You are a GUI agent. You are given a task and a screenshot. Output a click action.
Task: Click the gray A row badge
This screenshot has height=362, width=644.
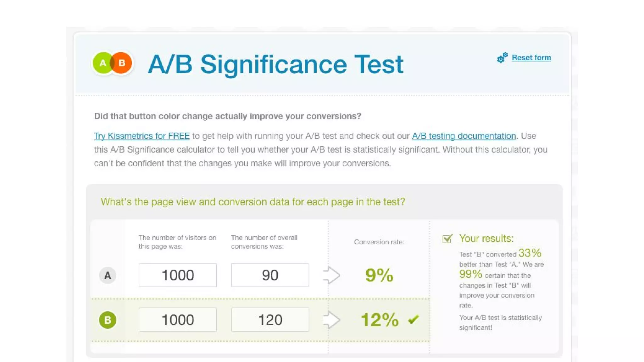click(x=108, y=276)
